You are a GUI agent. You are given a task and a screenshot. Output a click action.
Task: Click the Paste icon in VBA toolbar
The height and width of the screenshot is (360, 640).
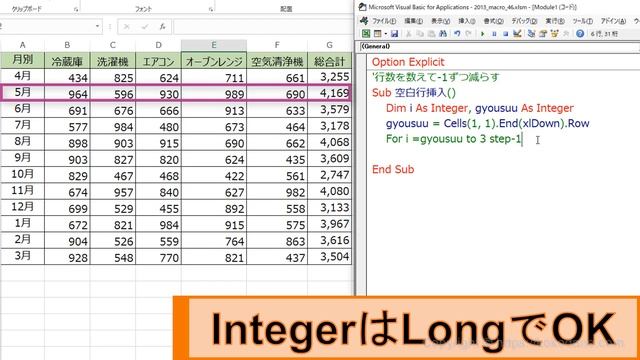click(x=431, y=33)
